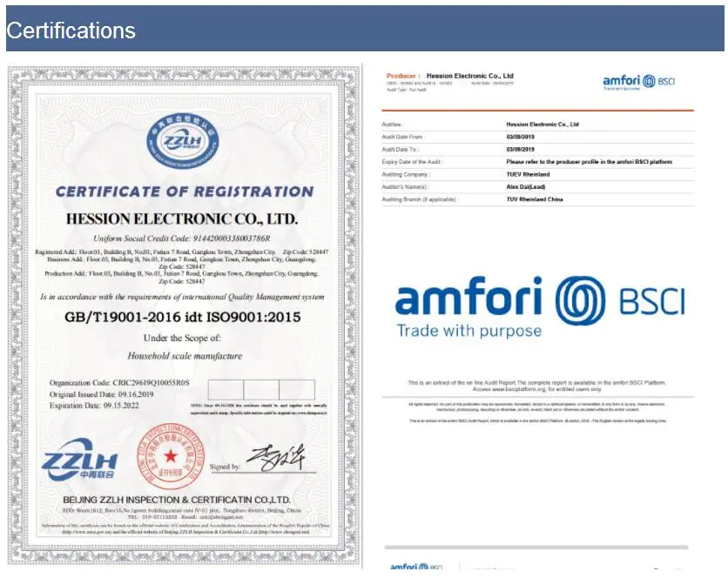This screenshot has width=728, height=578.
Task: Click the large 'BSCI' wordmark
Action: [652, 302]
